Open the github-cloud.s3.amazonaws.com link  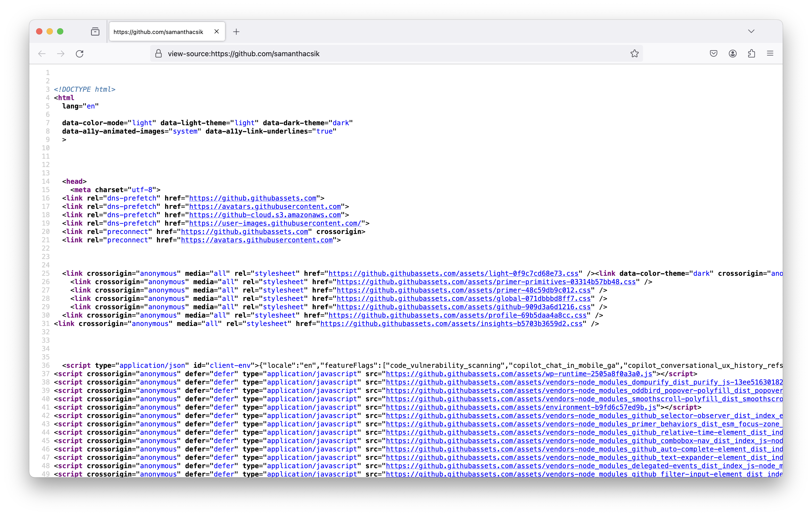point(265,215)
